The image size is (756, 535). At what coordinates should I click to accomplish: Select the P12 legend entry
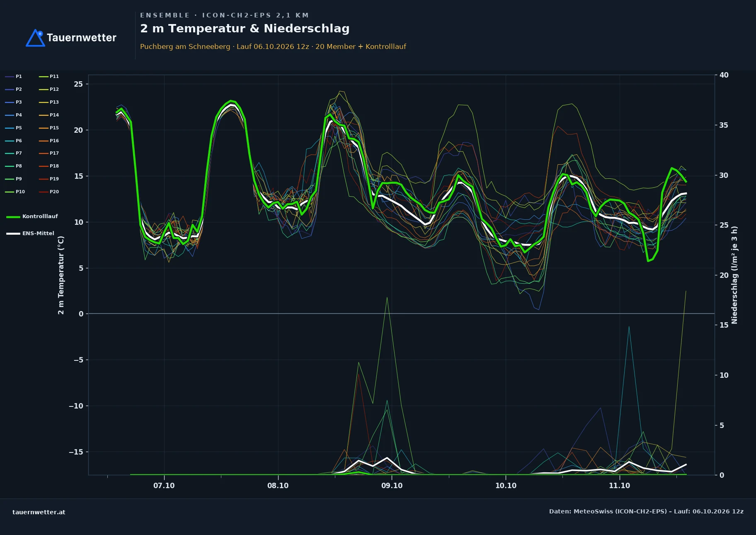[x=49, y=89]
